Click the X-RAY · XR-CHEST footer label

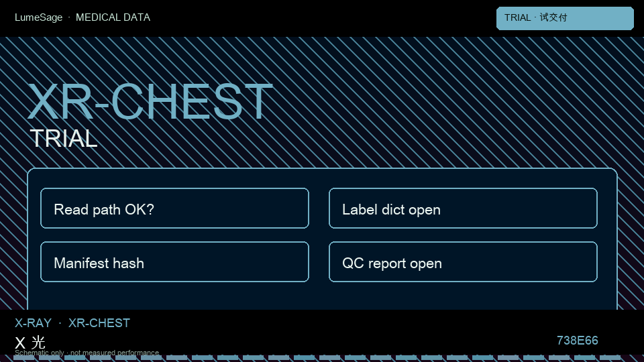tap(72, 323)
